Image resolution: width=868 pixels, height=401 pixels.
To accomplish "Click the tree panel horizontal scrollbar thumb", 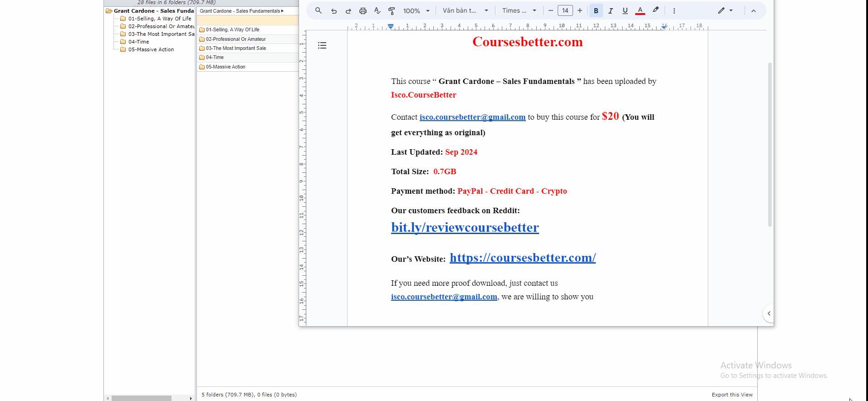I will (x=142, y=398).
